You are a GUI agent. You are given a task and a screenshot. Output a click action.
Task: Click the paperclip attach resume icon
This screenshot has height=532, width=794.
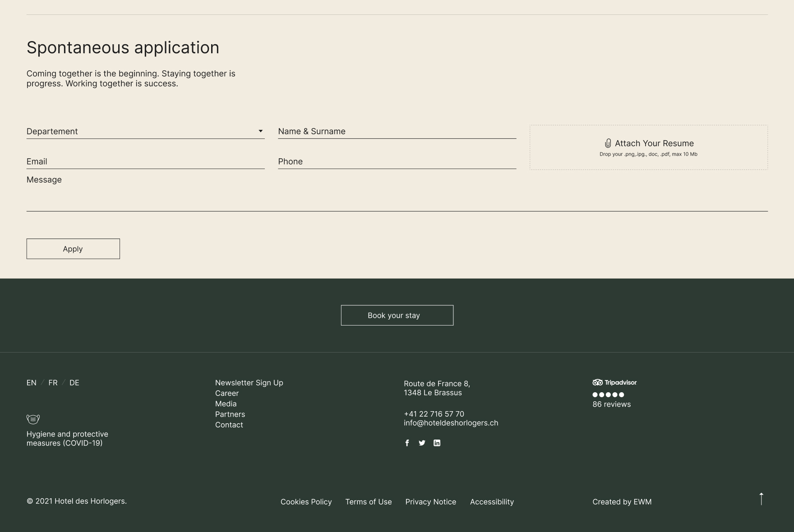(608, 143)
